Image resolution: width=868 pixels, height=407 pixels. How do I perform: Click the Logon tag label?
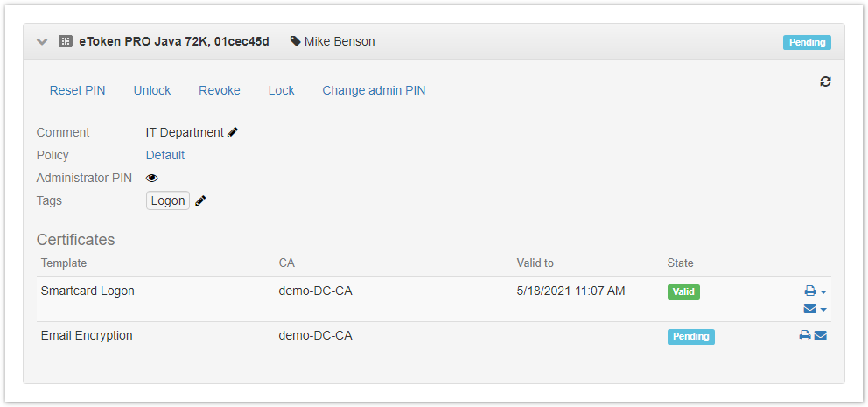click(x=168, y=200)
